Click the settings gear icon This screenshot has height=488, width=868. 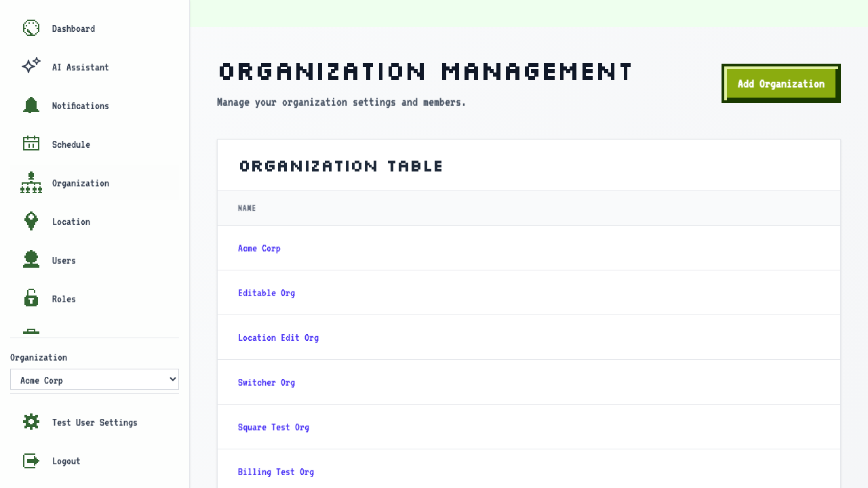(x=31, y=422)
